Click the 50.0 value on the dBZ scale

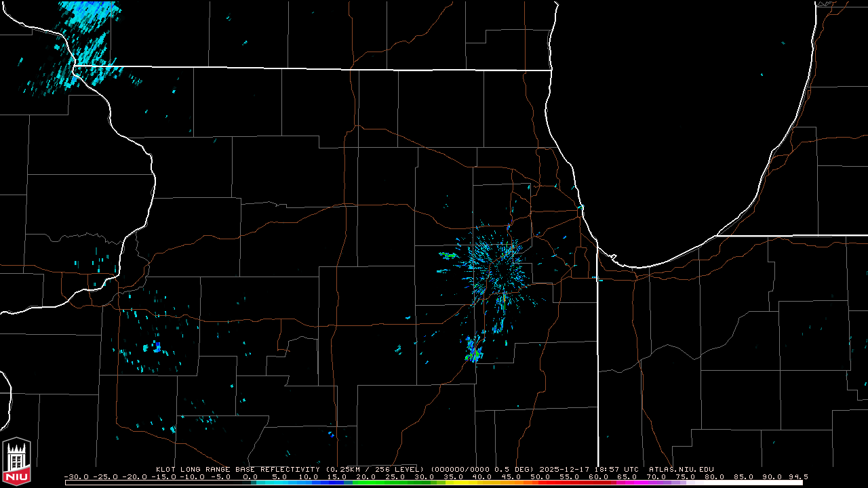coord(540,476)
